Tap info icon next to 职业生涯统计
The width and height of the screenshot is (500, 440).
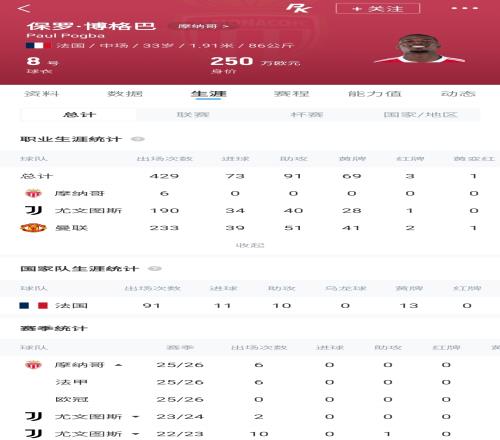tap(137, 139)
